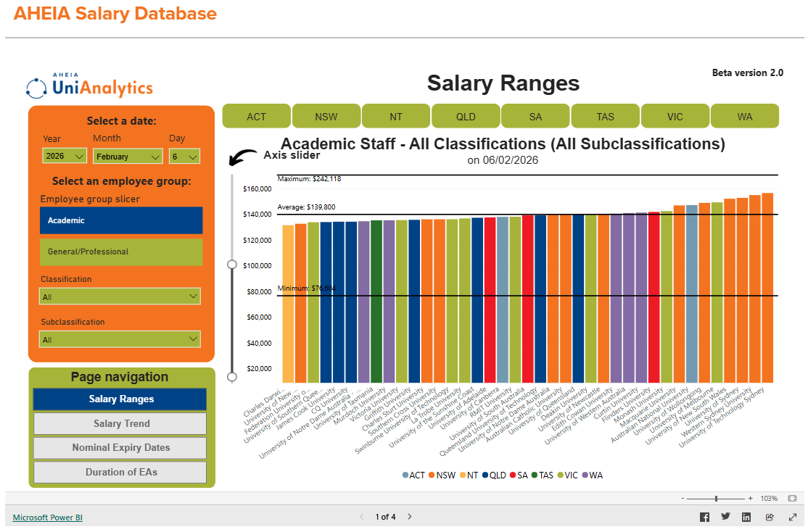Viewport: 808px width, 532px height.
Task: Open Nominal Expiry Dates page
Action: click(120, 448)
